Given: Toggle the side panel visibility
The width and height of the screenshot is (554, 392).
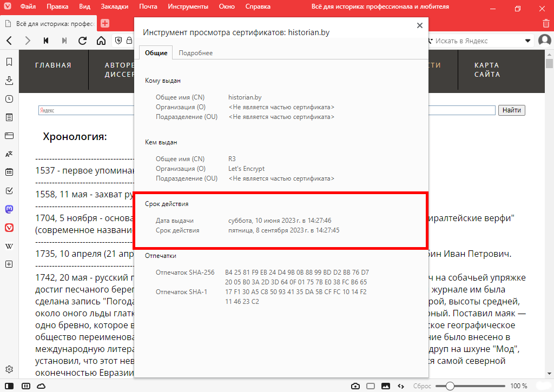Looking at the screenshot, I should [9, 386].
